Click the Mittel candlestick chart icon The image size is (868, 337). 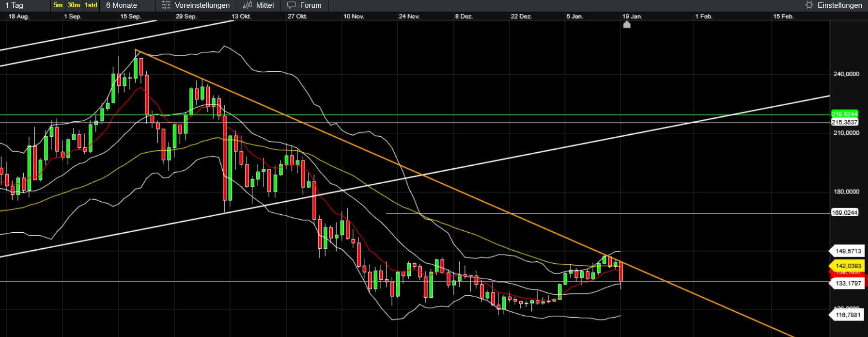248,5
